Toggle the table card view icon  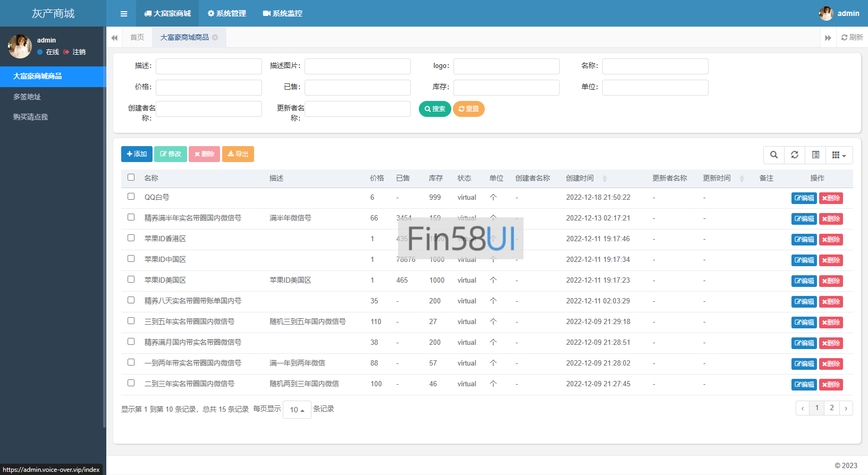tap(815, 155)
